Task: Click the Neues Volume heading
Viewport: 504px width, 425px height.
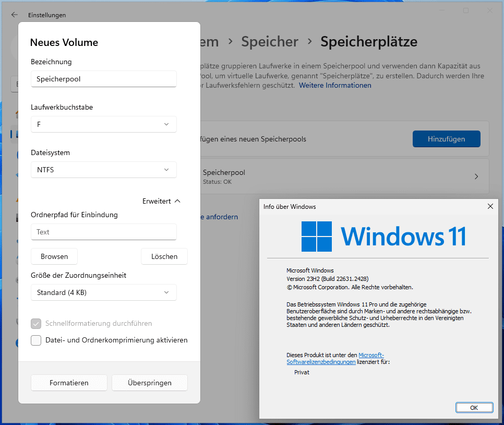Action: [64, 42]
